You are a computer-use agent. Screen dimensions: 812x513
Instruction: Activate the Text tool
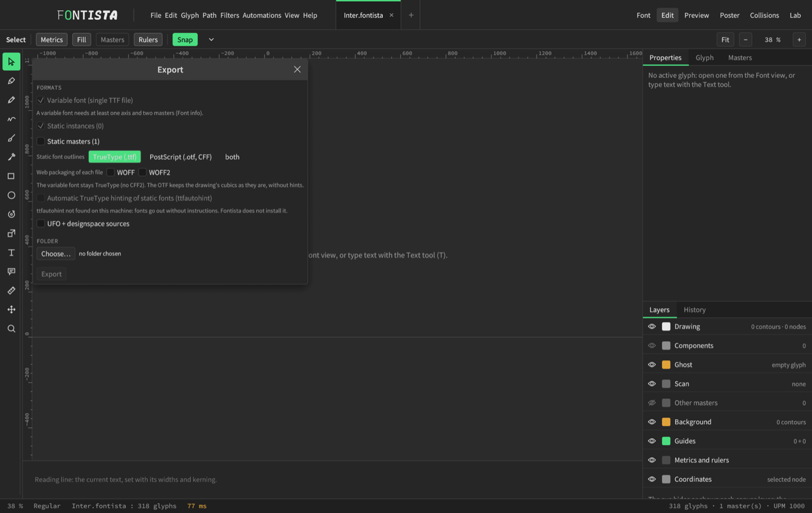tap(11, 253)
